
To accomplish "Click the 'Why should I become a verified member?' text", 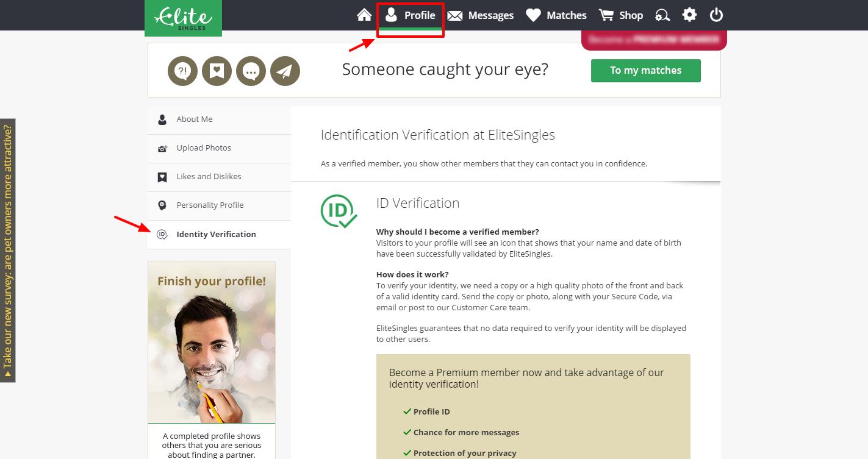I will 457,232.
